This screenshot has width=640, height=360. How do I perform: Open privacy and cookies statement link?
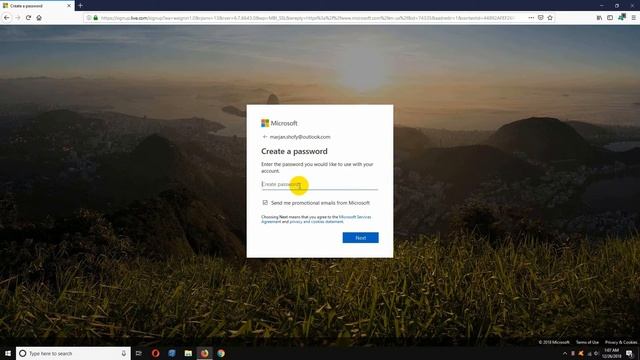click(x=316, y=222)
